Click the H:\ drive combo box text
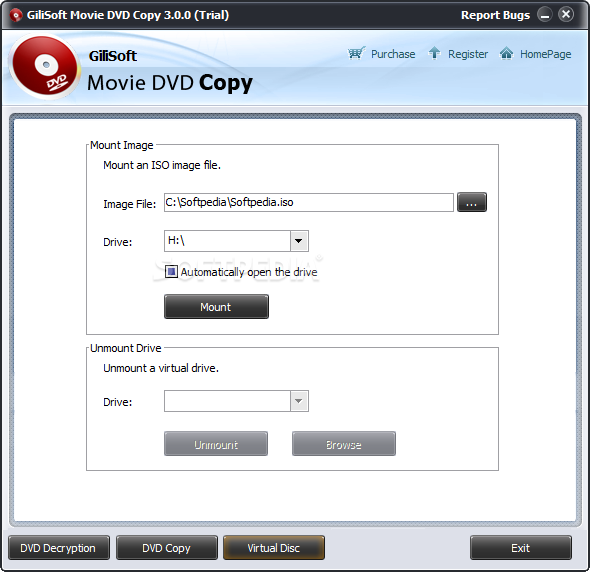Image resolution: width=590 pixels, height=572 pixels. coord(227,241)
